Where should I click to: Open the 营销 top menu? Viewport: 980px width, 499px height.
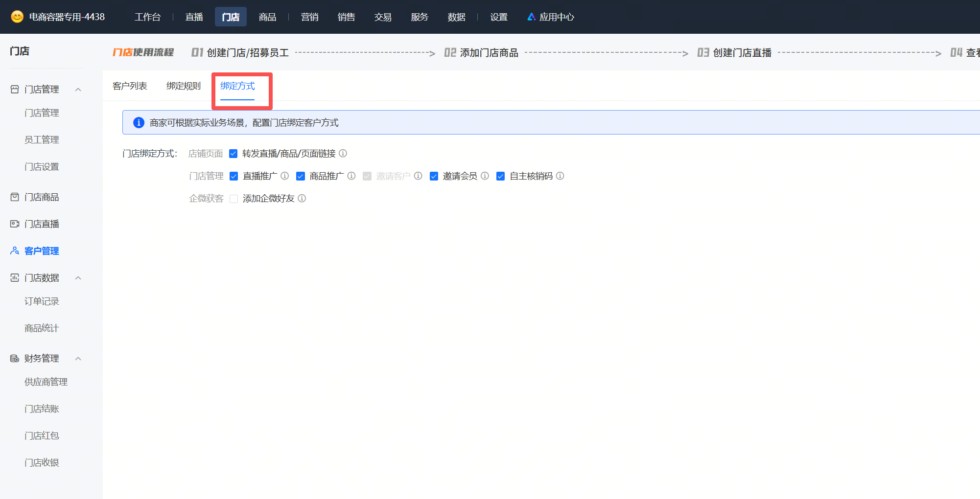click(310, 17)
